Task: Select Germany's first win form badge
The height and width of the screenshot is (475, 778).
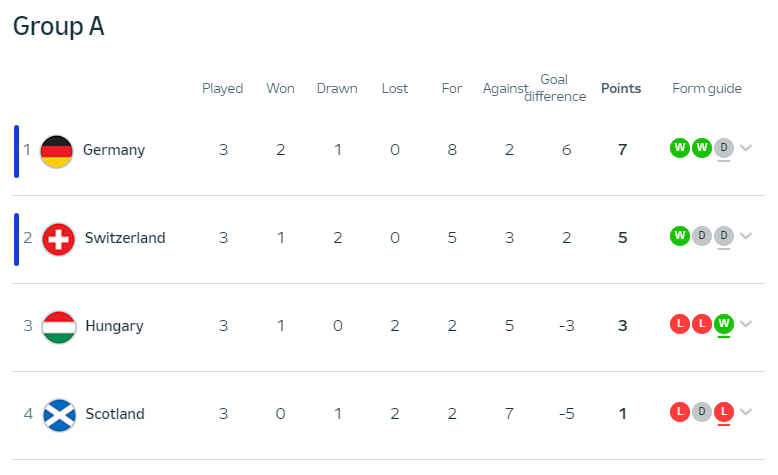Action: pyautogui.click(x=680, y=148)
